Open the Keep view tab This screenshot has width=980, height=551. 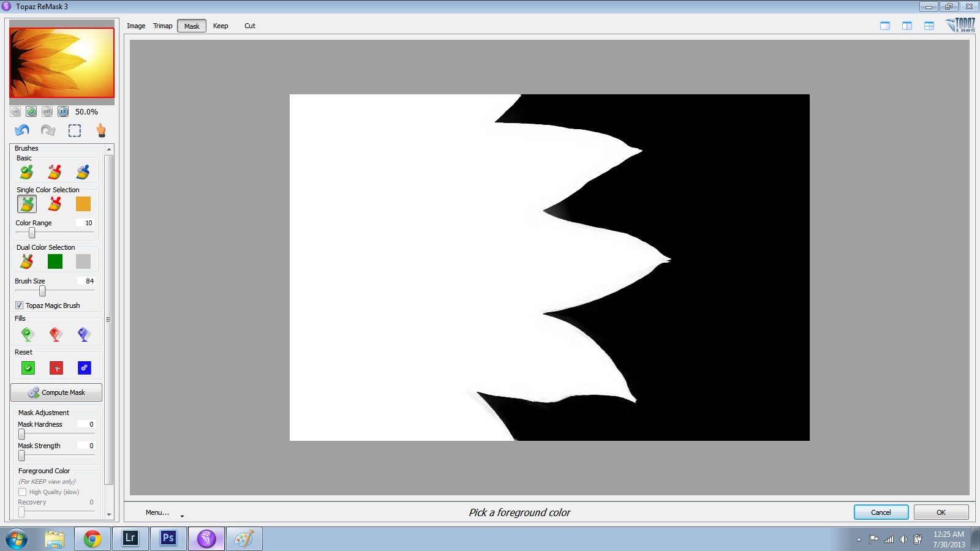(221, 26)
